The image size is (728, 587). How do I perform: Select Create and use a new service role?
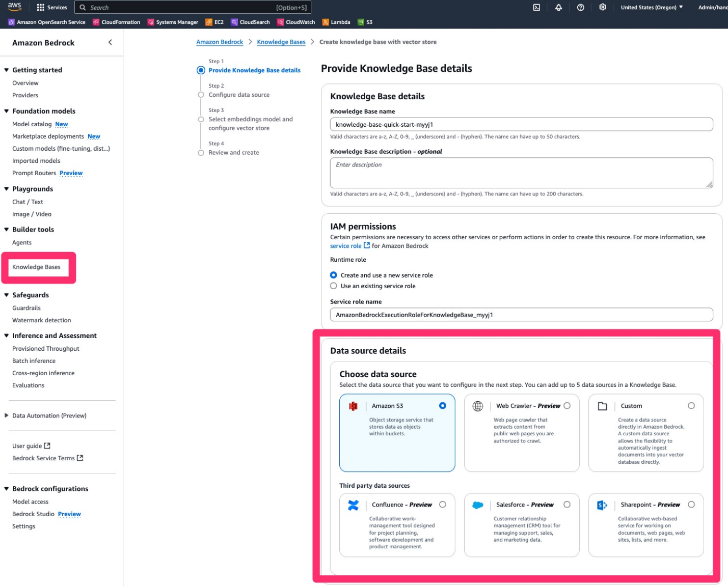[x=334, y=275]
